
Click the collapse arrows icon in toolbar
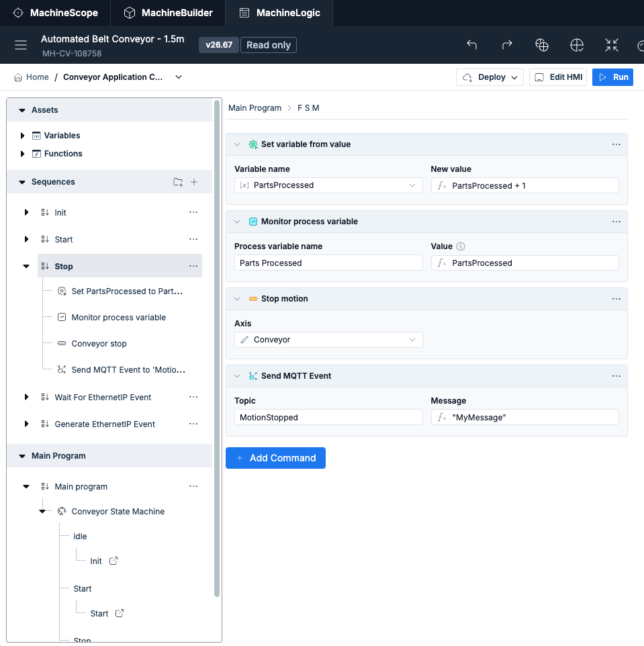click(x=612, y=44)
